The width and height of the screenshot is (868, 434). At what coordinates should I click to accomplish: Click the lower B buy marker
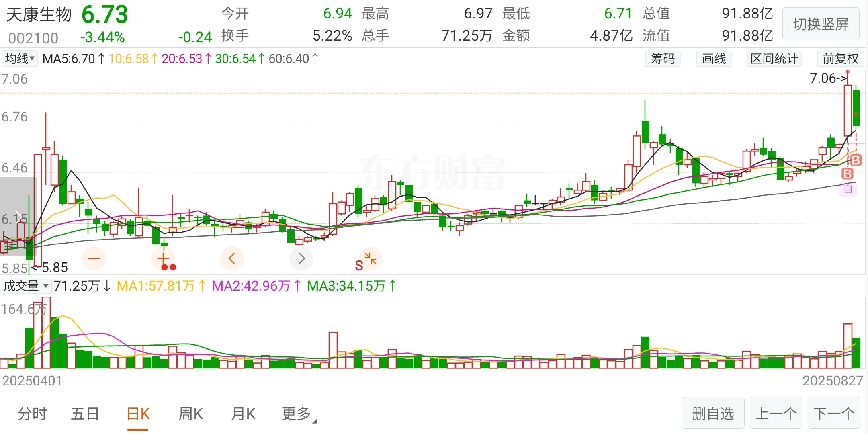pyautogui.click(x=848, y=174)
